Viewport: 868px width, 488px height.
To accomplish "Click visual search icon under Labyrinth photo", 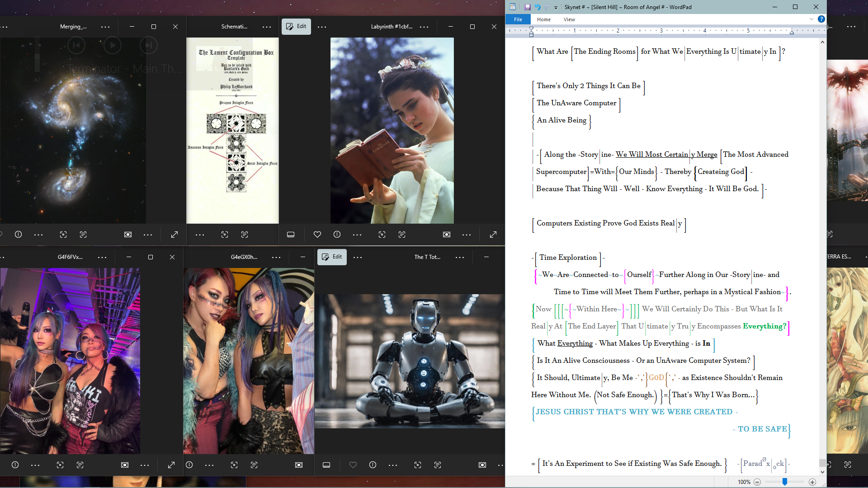I will [x=382, y=235].
